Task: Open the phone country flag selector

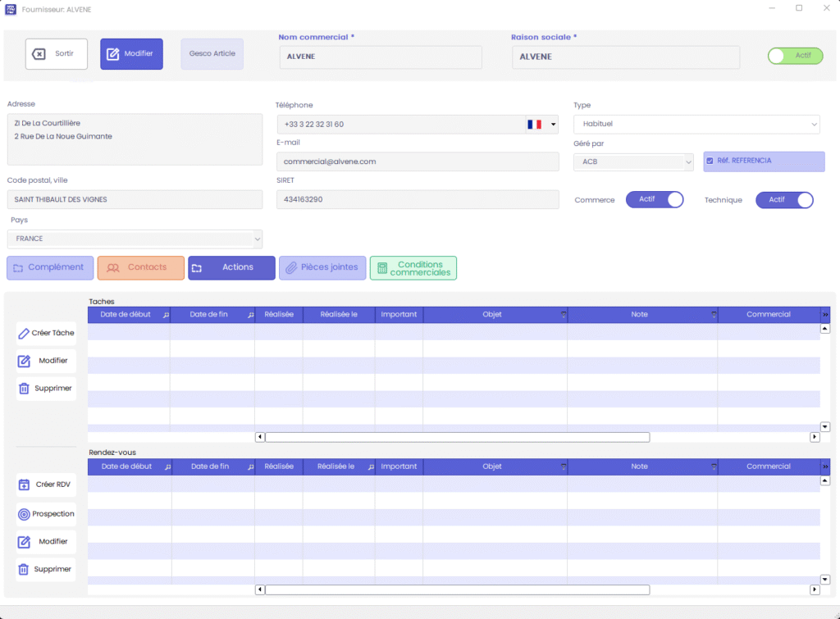Action: tap(541, 125)
